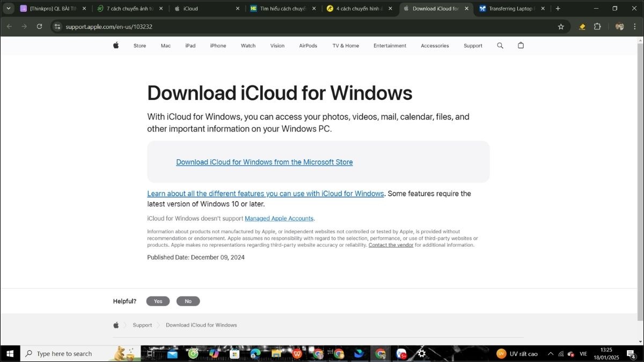Open the iPad menu item
The width and height of the screenshot is (644, 362).
pos(191,46)
